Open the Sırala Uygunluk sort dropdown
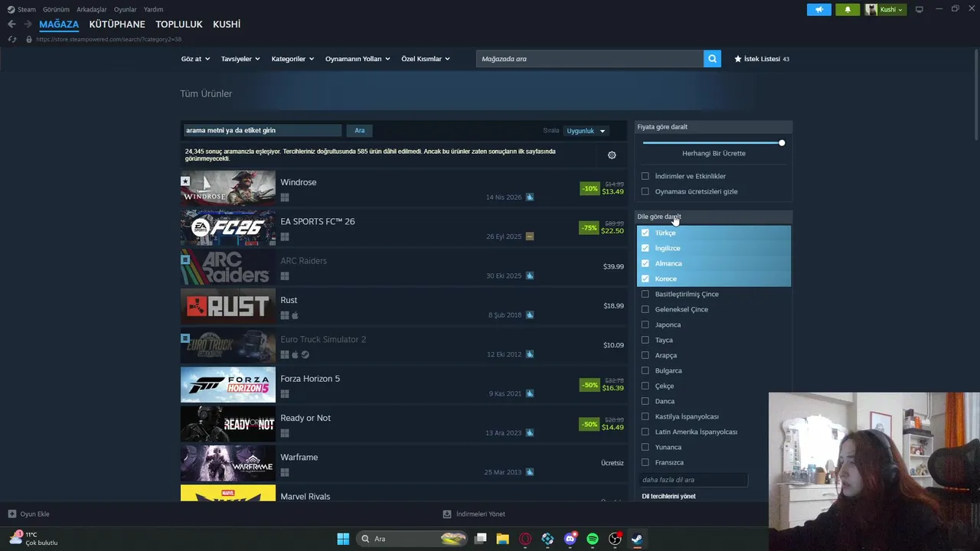 click(586, 131)
